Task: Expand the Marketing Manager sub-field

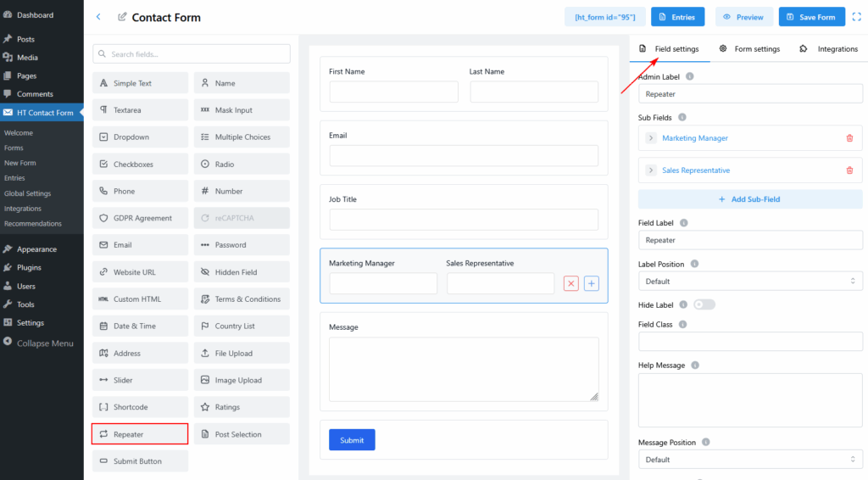Action: [651, 138]
